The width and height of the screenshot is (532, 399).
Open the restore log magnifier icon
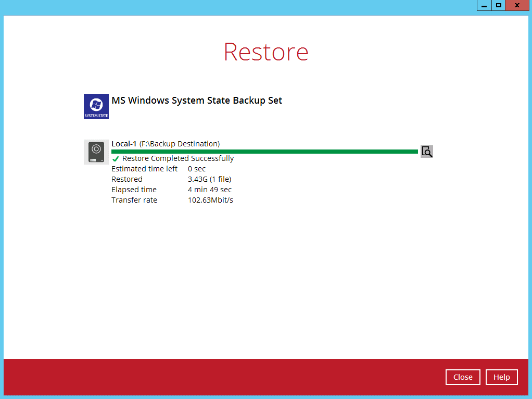(427, 152)
